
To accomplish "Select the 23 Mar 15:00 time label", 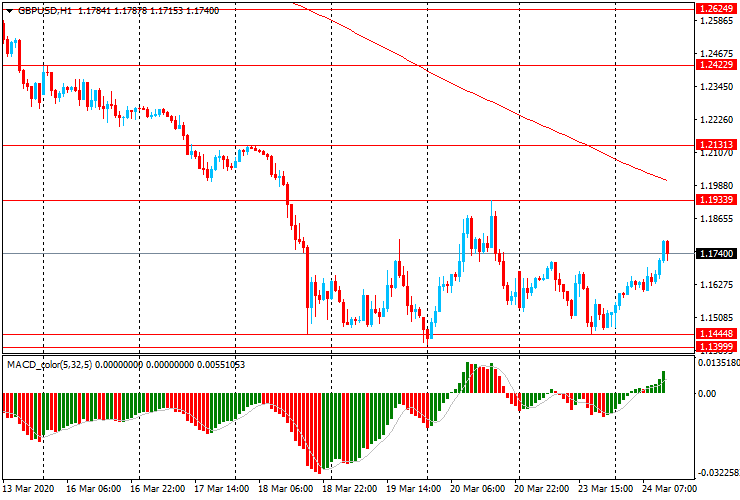I will (605, 488).
